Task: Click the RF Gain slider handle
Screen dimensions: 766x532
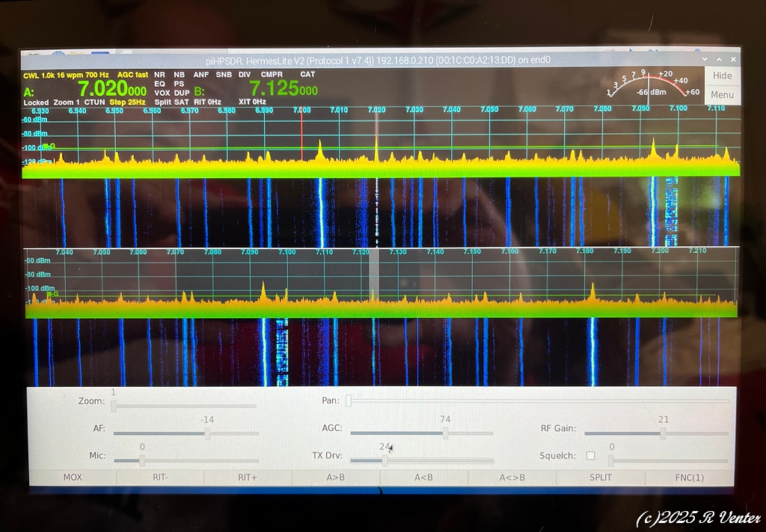Action: click(x=663, y=433)
